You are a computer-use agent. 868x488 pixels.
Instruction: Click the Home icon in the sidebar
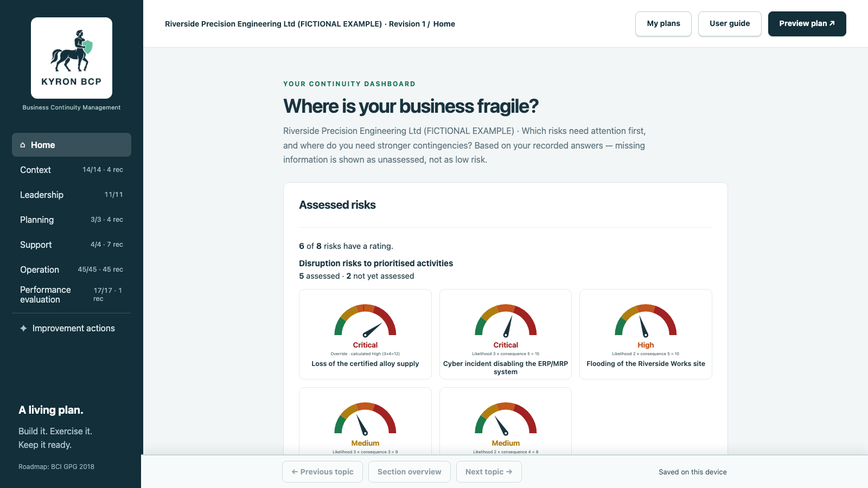(23, 145)
